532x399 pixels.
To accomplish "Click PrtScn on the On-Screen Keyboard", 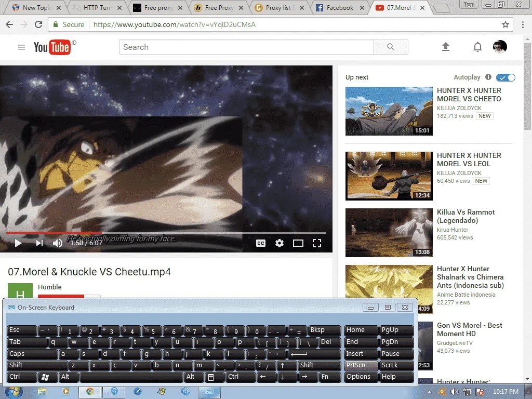I will point(361,365).
